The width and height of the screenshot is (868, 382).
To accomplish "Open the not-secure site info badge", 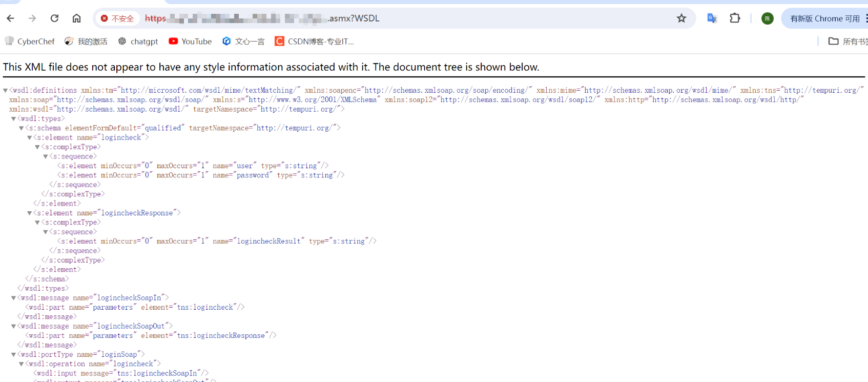I will 117,18.
